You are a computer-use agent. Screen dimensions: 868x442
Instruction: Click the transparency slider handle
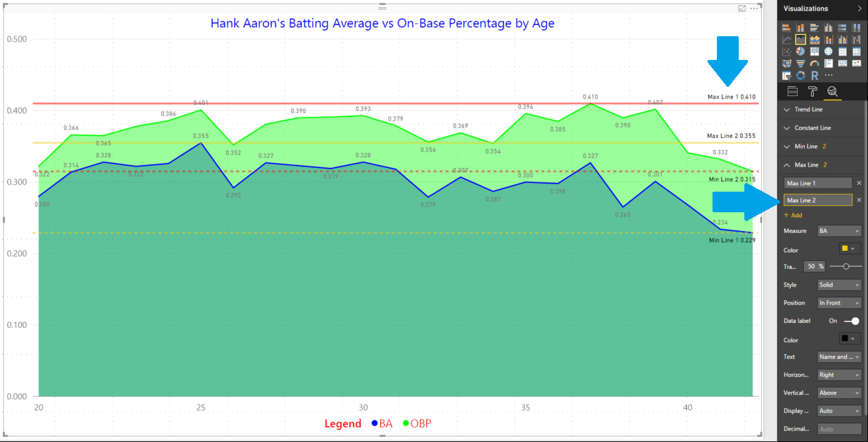[x=846, y=267]
